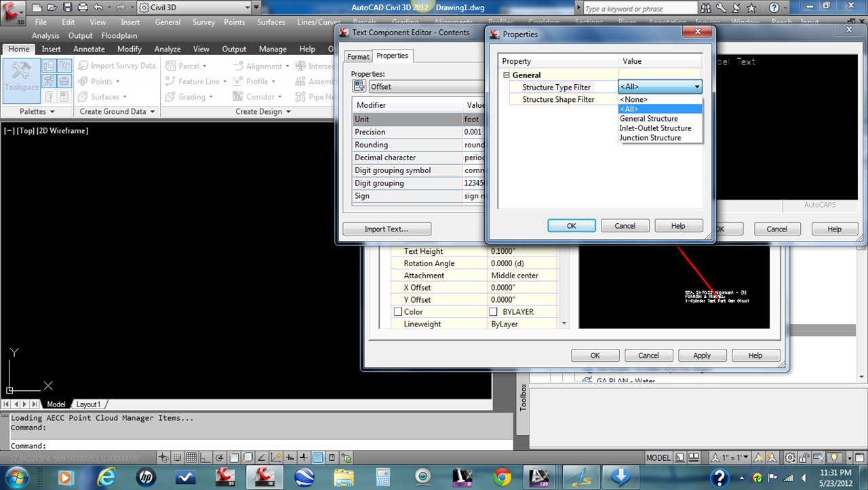Click the Windows Start orb
This screenshot has width=868, height=490.
(x=18, y=477)
